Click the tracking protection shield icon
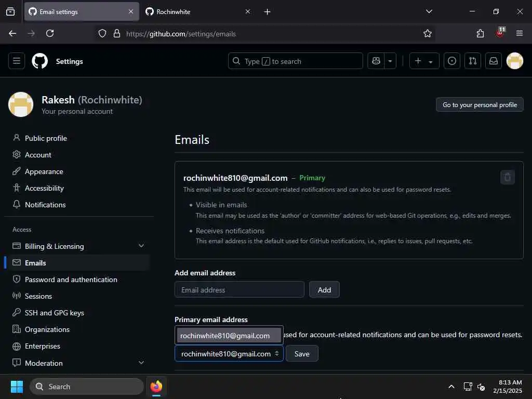 tap(102, 33)
